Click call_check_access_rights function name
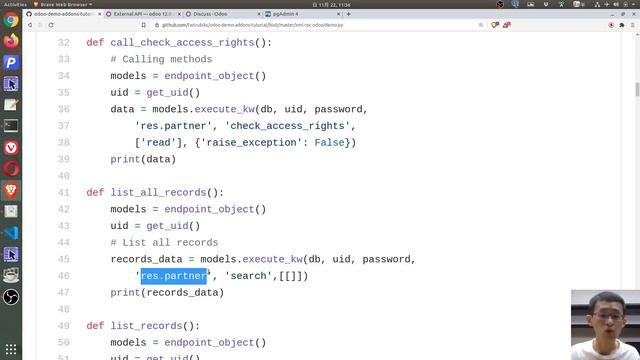Viewport: 640px width, 360px height. (182, 42)
